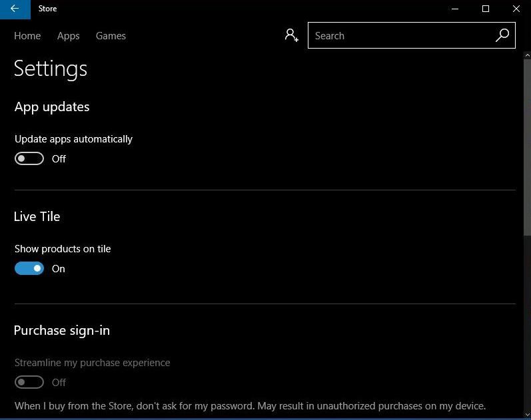Go back using the back arrow
Viewport: 531px width, 420px height.
click(15, 9)
